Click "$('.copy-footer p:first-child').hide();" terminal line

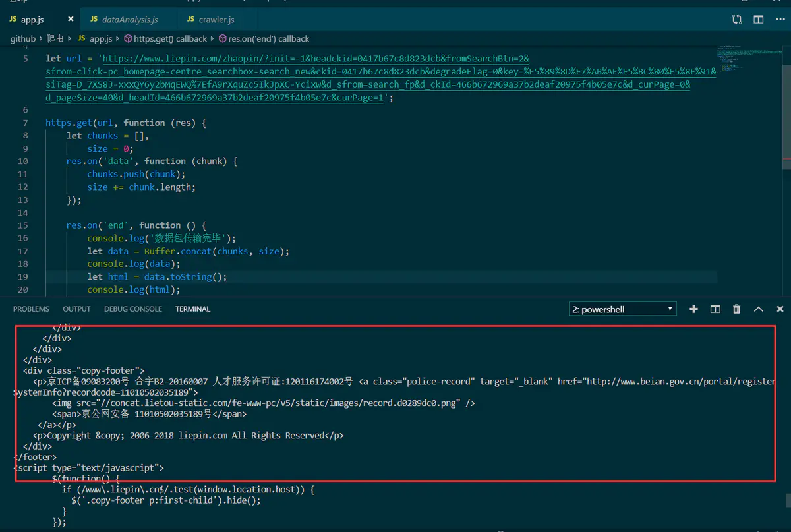click(x=166, y=500)
